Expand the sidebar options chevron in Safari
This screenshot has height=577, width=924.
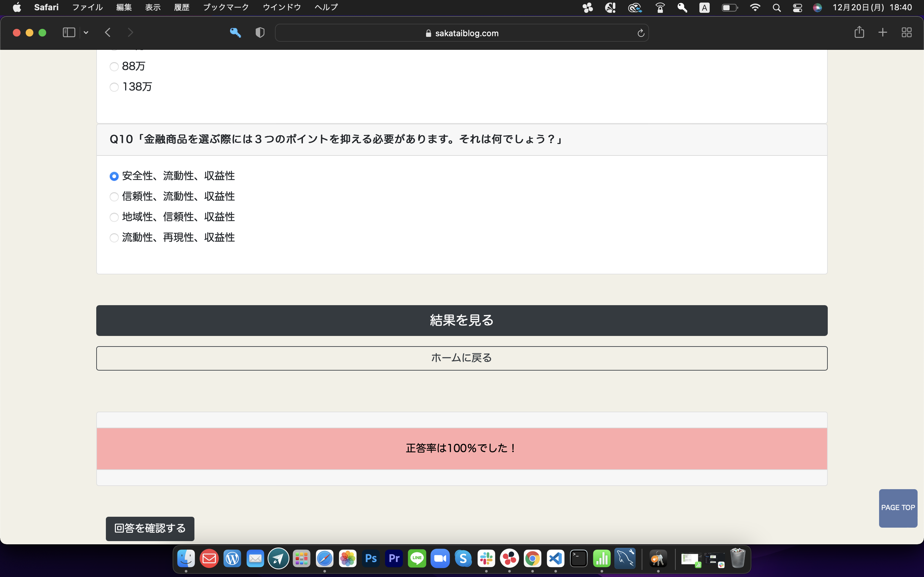pos(86,32)
